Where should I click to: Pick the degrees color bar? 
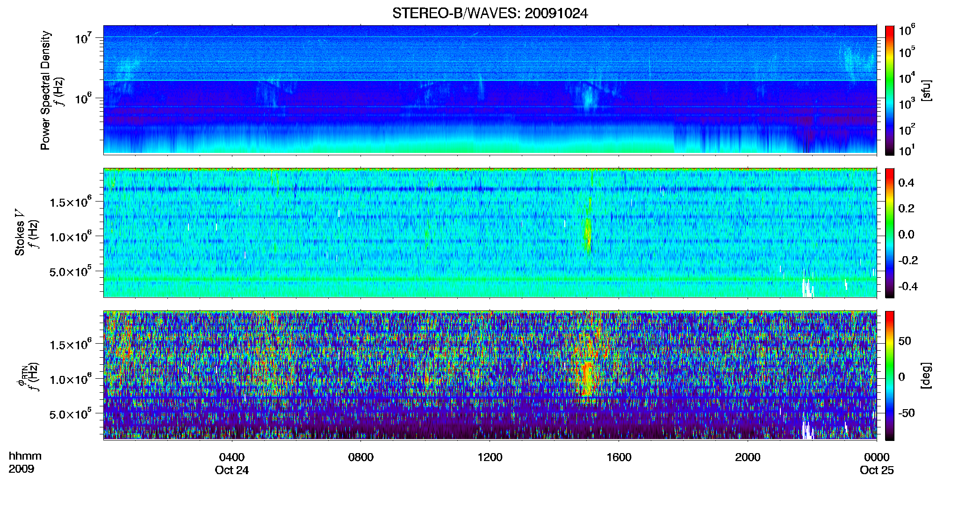[x=890, y=375]
